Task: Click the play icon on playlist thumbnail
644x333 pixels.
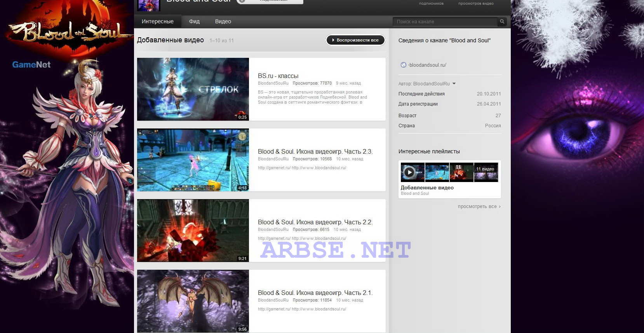Action: 409,172
